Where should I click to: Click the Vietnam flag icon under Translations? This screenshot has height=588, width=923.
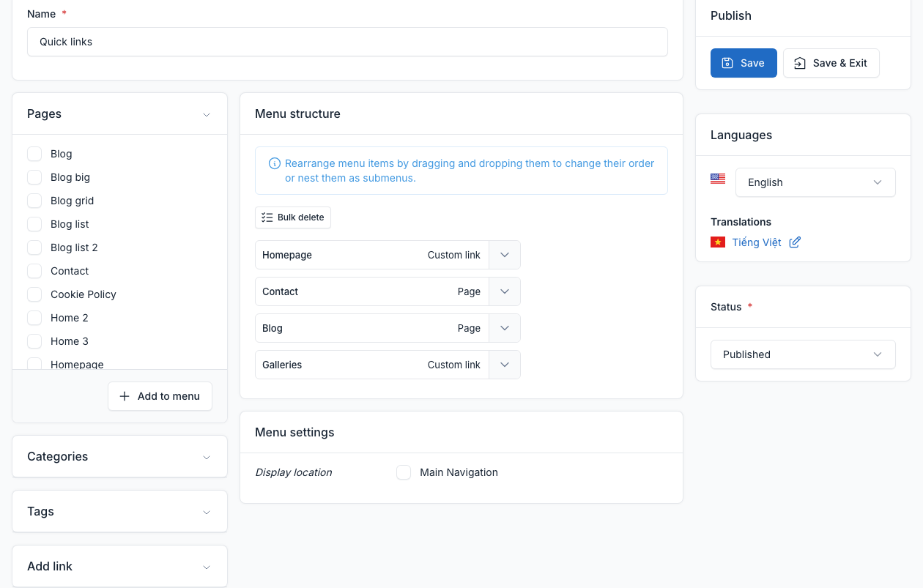[718, 242]
